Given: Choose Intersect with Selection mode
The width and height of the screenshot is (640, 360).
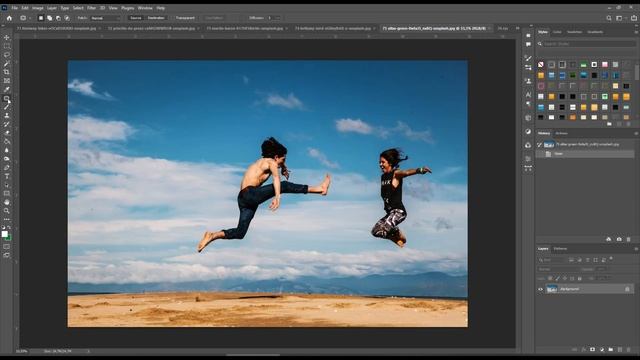Looking at the screenshot, I should pyautogui.click(x=67, y=18).
